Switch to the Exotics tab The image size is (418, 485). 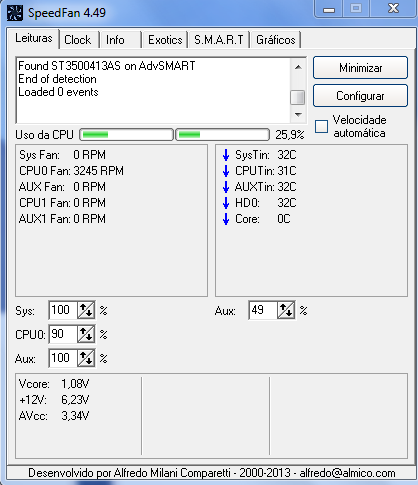pyautogui.click(x=165, y=40)
